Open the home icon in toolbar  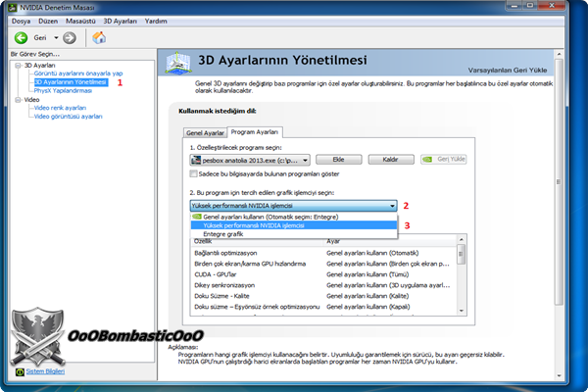click(x=99, y=37)
